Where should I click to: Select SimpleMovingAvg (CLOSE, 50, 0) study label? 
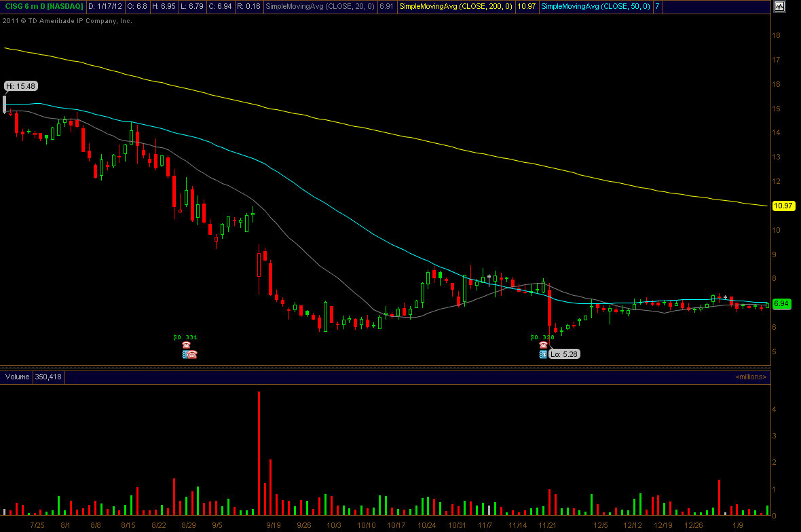pyautogui.click(x=595, y=7)
